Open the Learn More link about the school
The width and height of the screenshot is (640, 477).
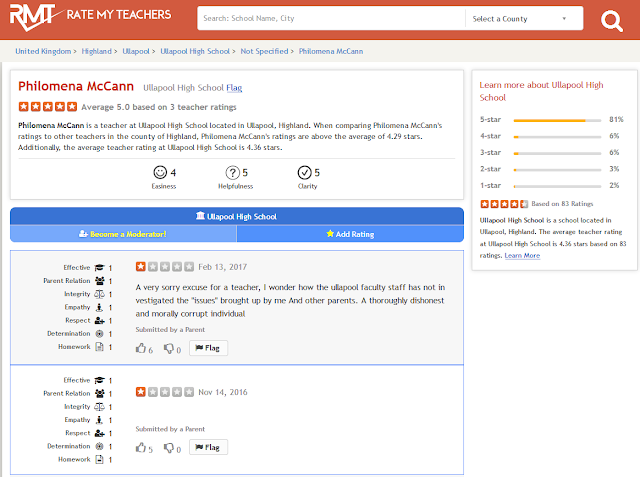point(522,255)
